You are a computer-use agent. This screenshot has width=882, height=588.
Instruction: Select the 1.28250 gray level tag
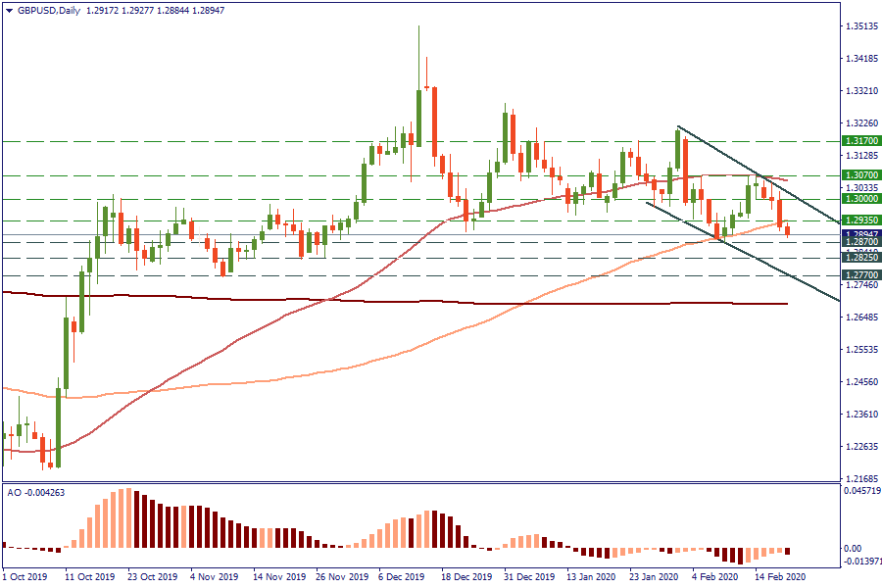860,258
